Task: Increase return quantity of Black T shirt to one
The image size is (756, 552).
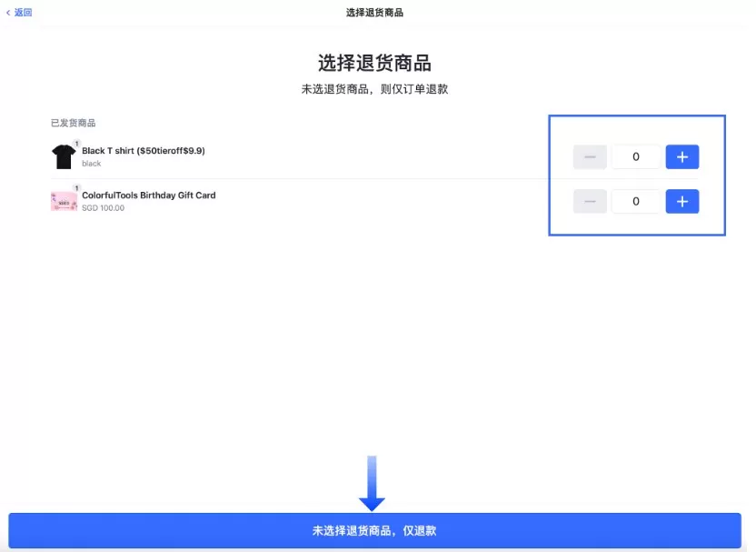Action: pos(682,156)
